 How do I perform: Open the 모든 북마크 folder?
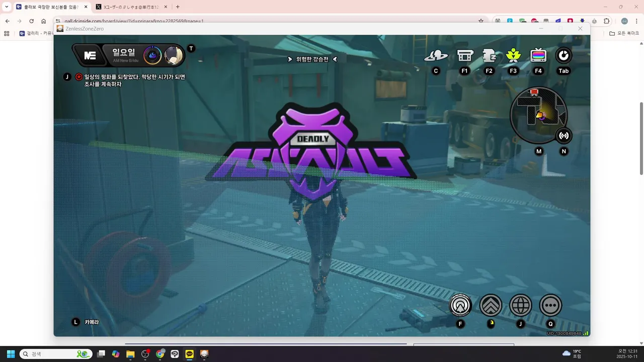point(624,34)
